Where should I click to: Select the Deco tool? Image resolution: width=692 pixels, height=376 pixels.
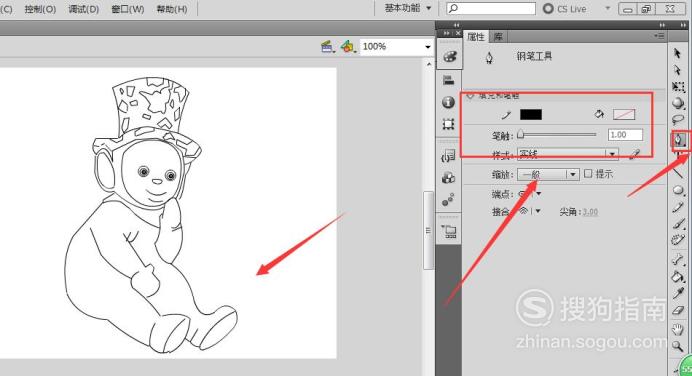[678, 240]
